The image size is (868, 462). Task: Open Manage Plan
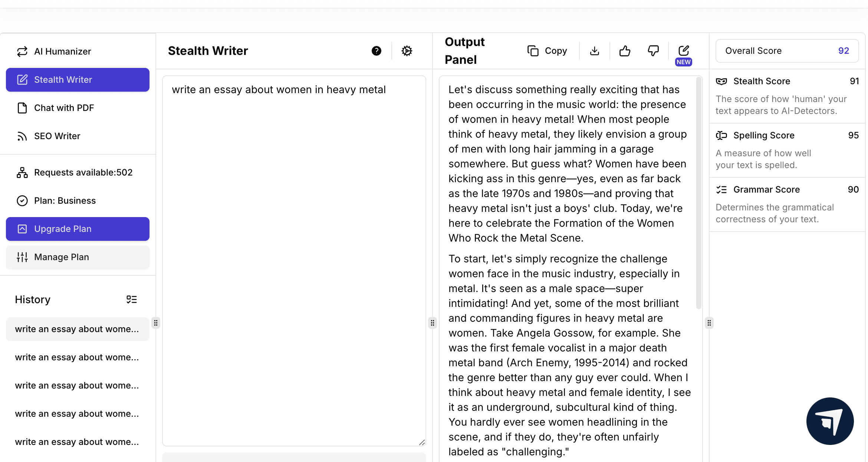[78, 257]
